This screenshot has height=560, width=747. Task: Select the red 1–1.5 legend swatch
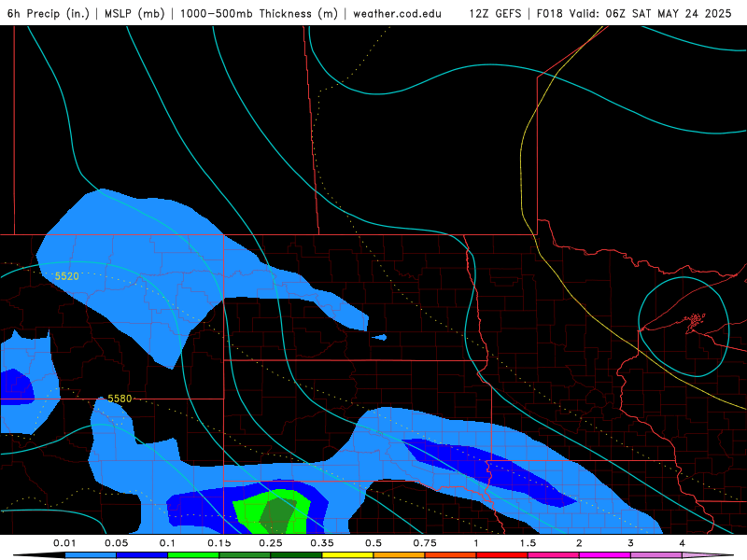502,555
